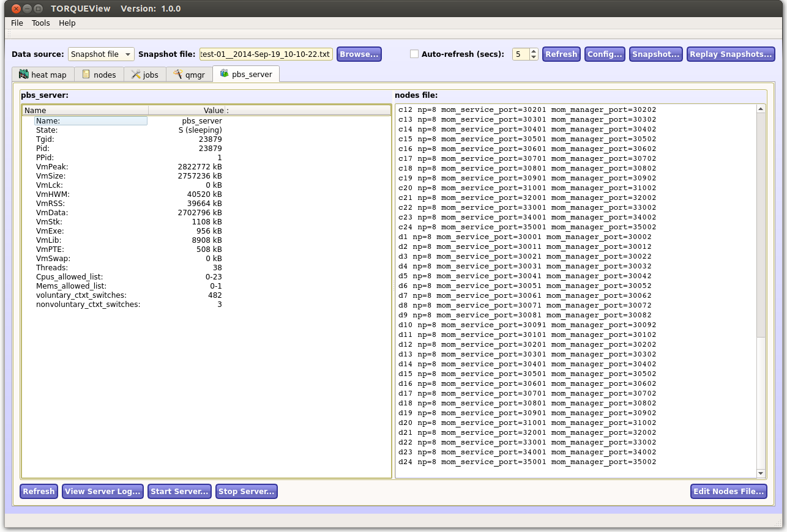Click the Name column header
This screenshot has width=787, height=532.
[86, 111]
